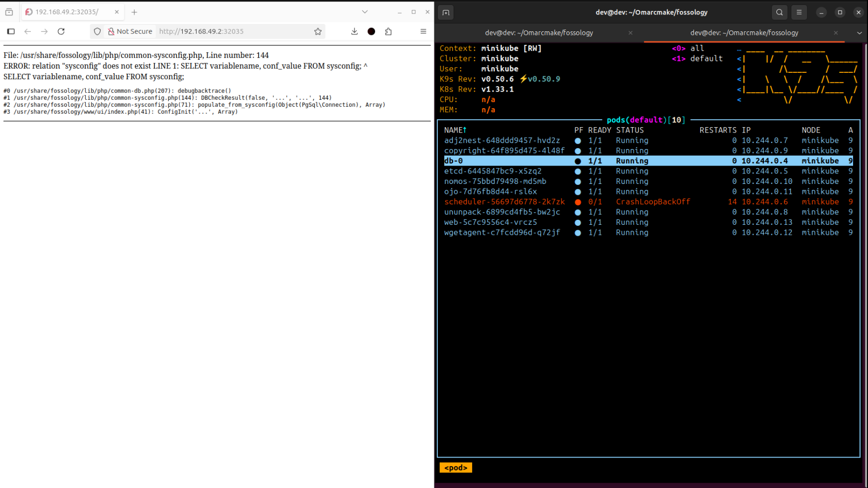The width and height of the screenshot is (868, 488).
Task: Click the <pod> breadcrumb at terminal bottom
Action: click(x=456, y=468)
